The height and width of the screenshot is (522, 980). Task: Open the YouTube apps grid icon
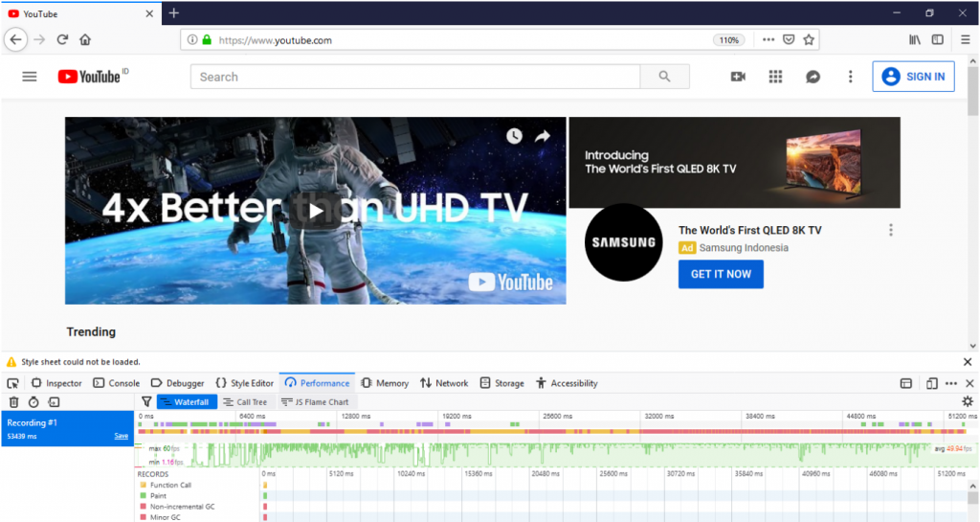tap(775, 77)
